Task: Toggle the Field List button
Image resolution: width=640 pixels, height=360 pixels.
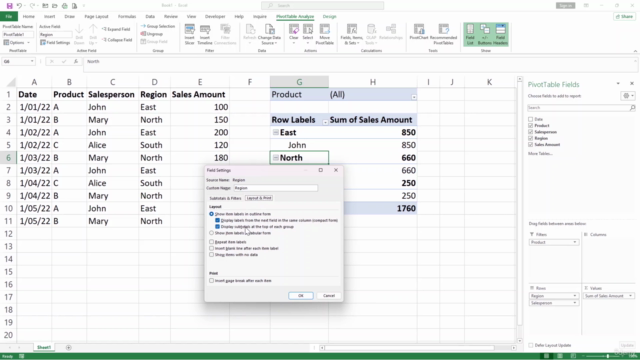Action: click(x=470, y=35)
